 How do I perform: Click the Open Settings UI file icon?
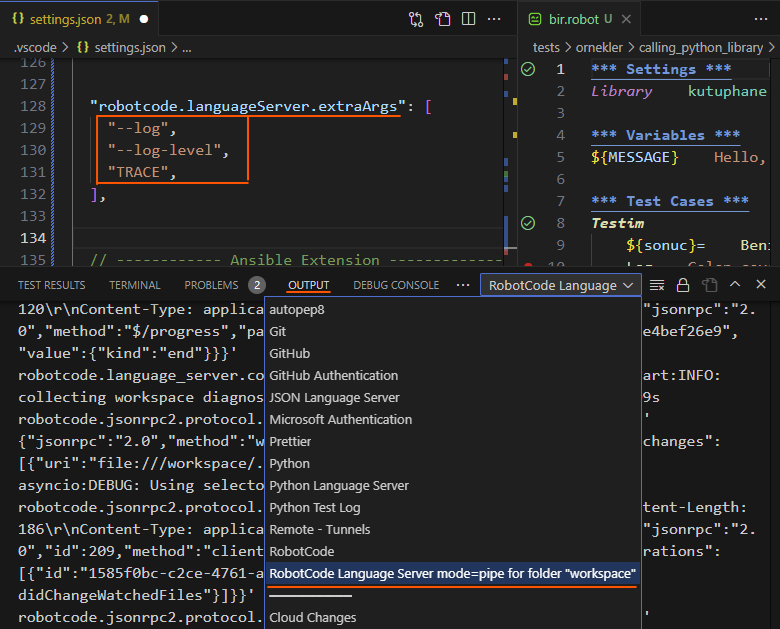[442, 19]
